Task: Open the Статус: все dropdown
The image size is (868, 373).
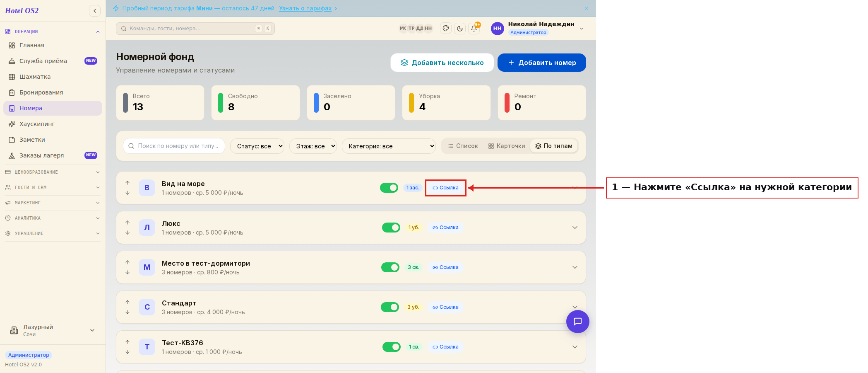Action: [x=257, y=146]
